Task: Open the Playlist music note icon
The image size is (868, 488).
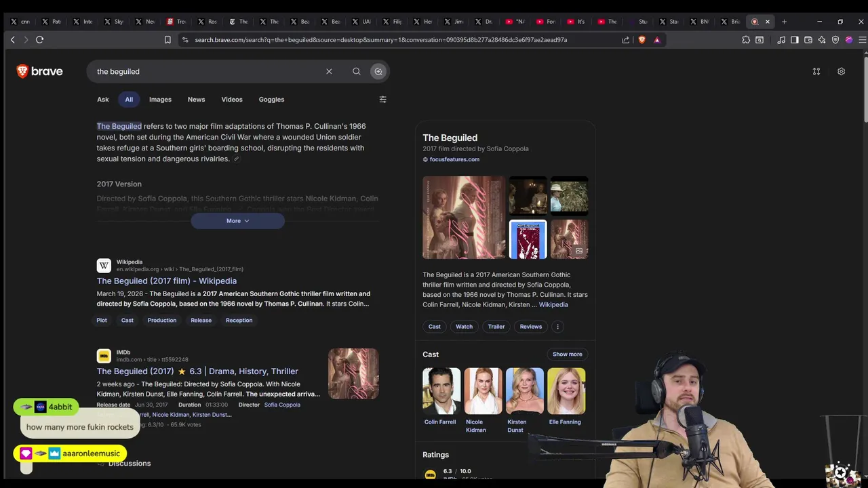Action: click(781, 40)
